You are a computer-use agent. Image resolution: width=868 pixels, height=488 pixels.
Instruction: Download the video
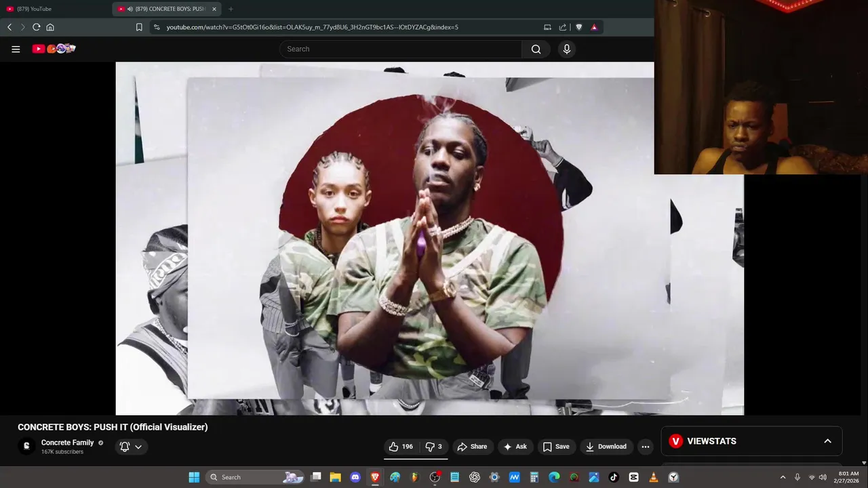pos(606,447)
